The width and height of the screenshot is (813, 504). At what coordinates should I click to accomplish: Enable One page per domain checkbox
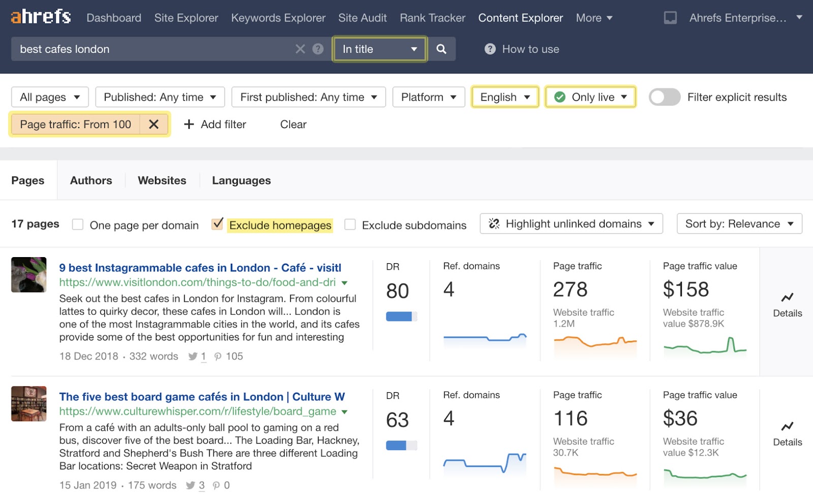[x=78, y=225]
